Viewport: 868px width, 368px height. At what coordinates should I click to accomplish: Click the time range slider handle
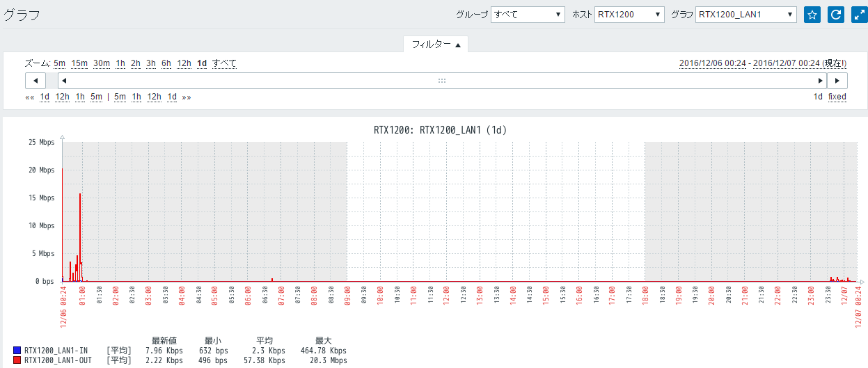point(441,81)
